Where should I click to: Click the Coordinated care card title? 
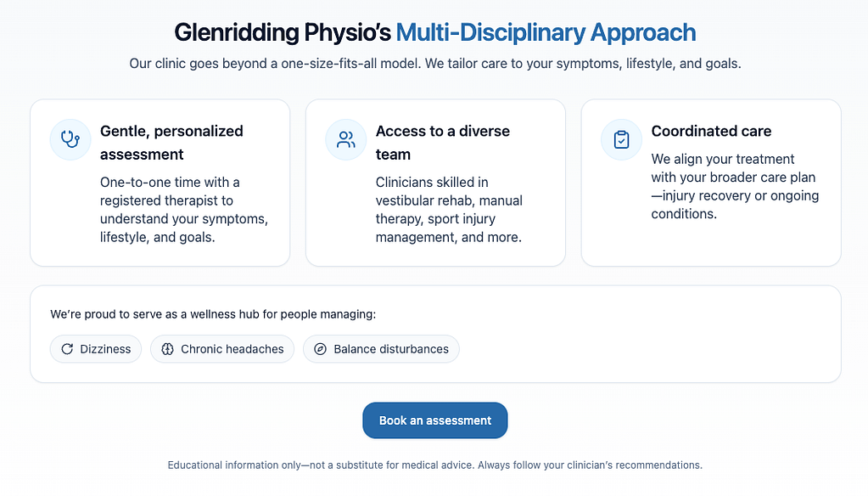tap(711, 131)
